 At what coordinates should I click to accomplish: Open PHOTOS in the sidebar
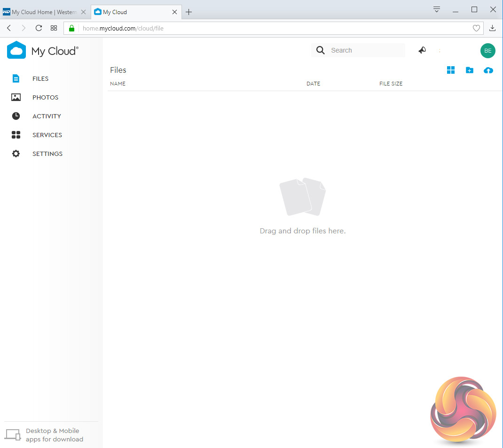click(45, 97)
